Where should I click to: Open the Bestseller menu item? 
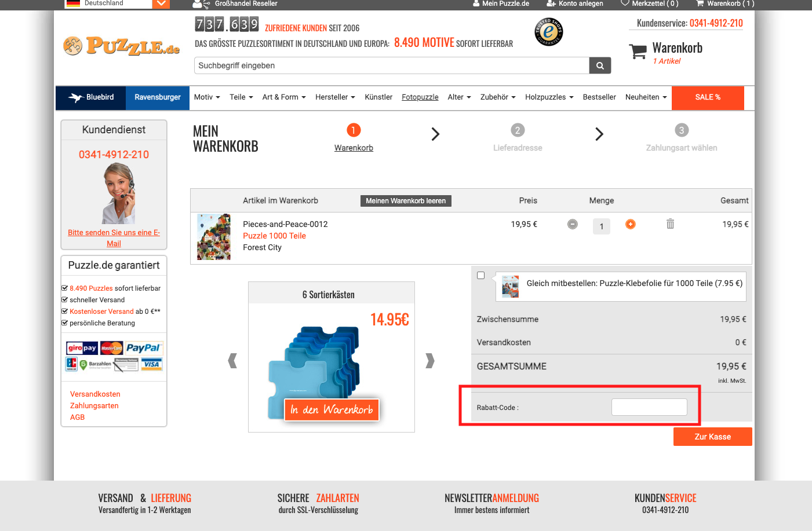[599, 97]
